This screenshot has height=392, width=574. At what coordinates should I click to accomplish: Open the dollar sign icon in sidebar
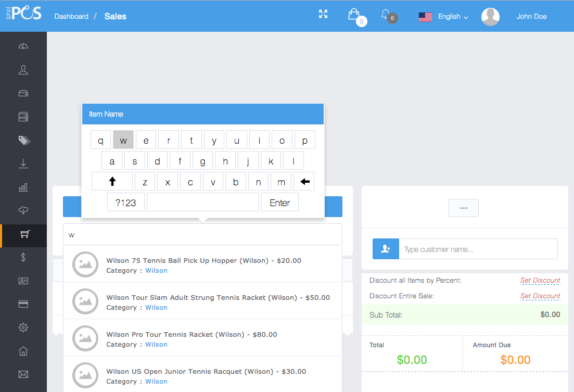tap(23, 257)
